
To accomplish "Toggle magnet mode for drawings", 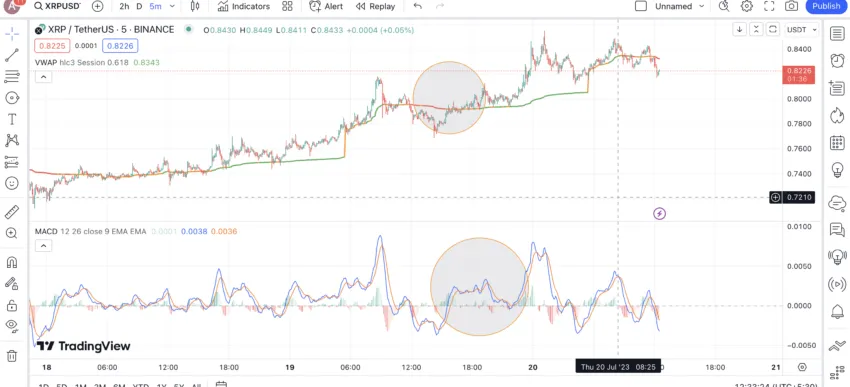I will click(12, 262).
